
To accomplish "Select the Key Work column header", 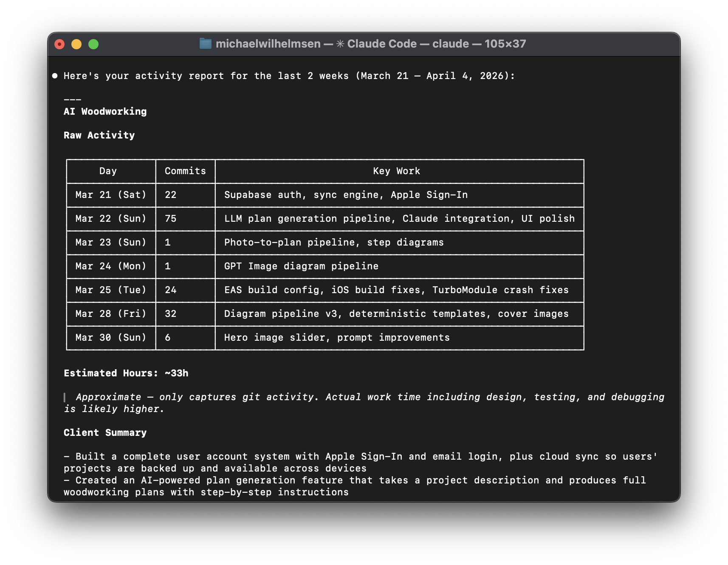I will click(396, 171).
